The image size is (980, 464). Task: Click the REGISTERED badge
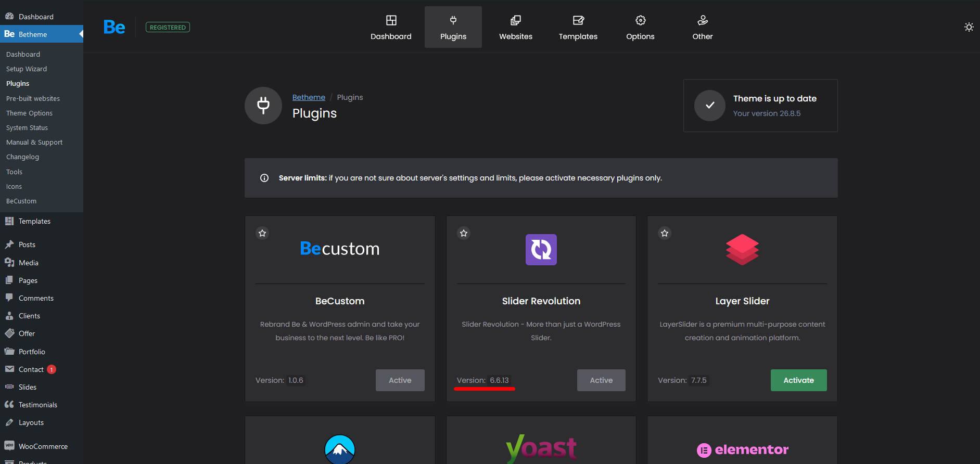click(x=168, y=27)
